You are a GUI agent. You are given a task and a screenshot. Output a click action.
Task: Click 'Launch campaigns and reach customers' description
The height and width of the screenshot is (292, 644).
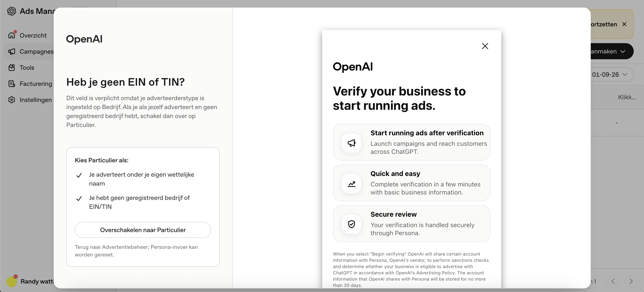click(x=429, y=148)
